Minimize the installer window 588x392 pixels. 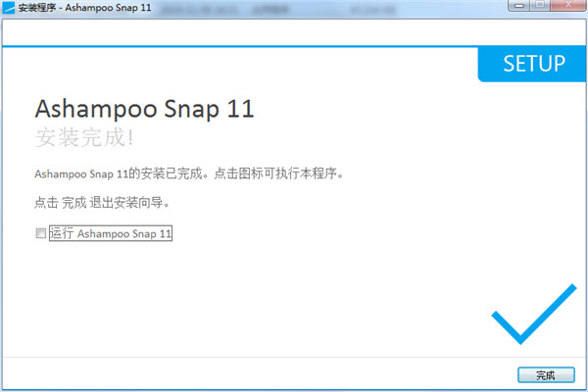tap(519, 5)
